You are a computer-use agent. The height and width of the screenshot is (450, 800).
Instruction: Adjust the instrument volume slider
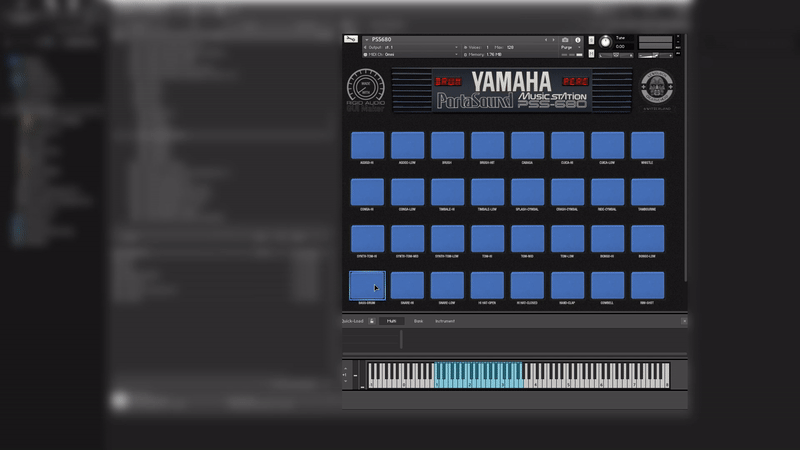[x=656, y=55]
